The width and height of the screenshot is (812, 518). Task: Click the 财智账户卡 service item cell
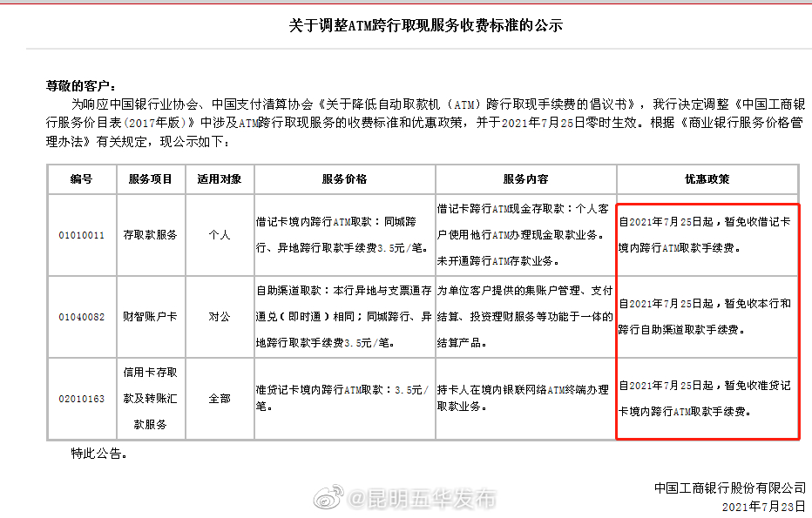coord(150,317)
